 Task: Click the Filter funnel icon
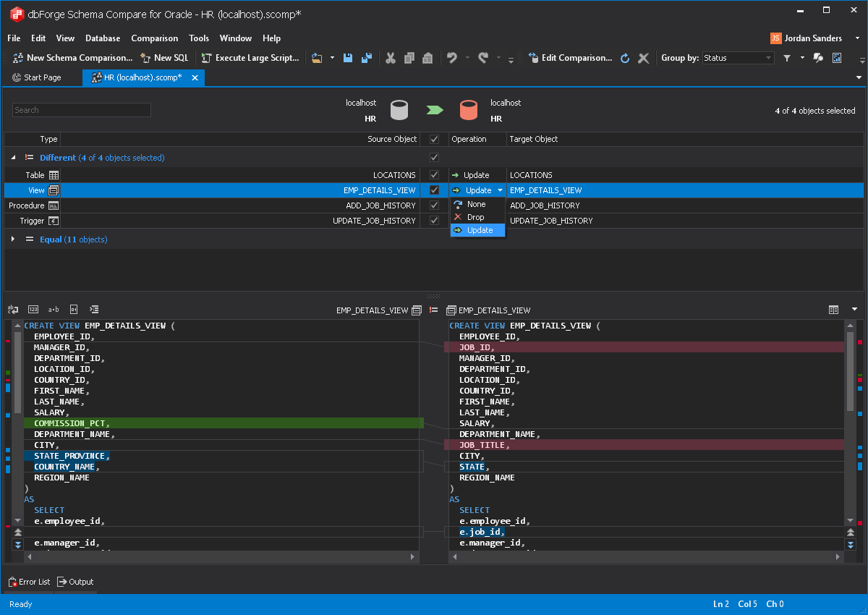coord(787,58)
